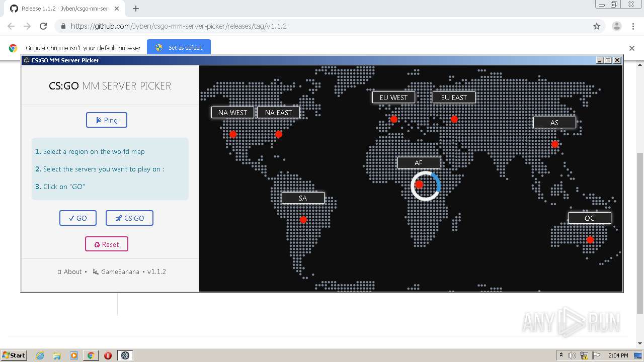
Task: Open a new Chrome tab
Action: [135, 9]
